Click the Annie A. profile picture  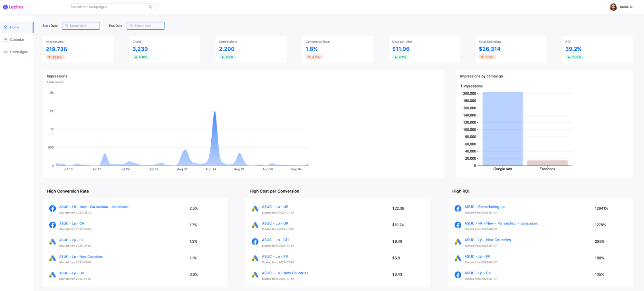pyautogui.click(x=613, y=6)
